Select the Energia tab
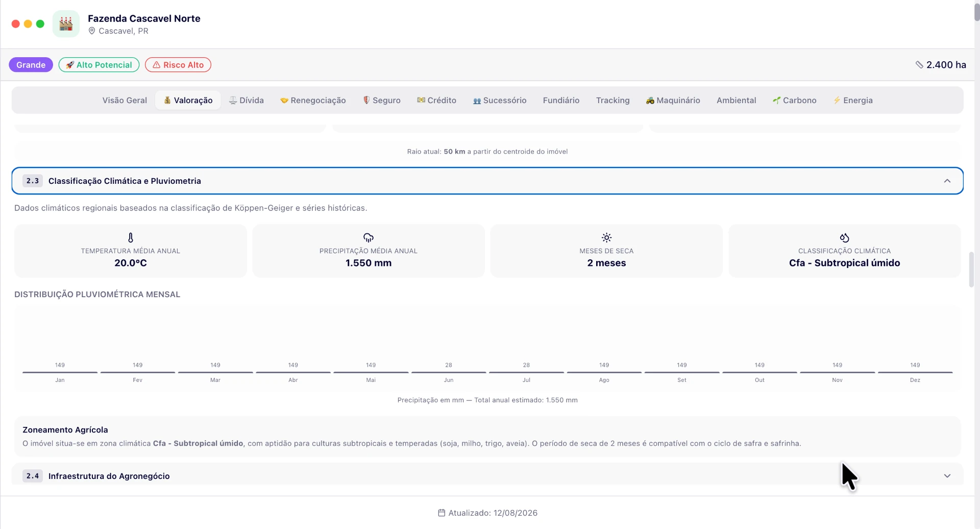Image resolution: width=980 pixels, height=529 pixels. (853, 100)
